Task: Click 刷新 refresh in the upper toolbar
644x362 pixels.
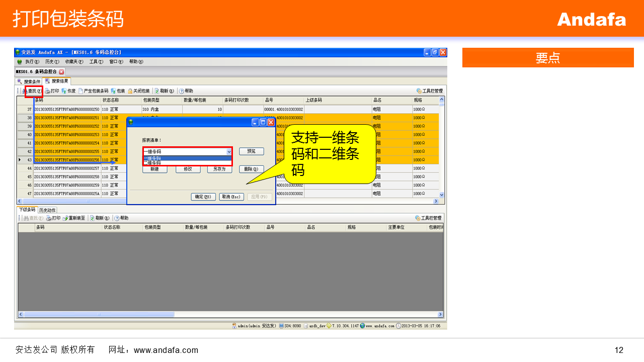Action: (x=165, y=91)
